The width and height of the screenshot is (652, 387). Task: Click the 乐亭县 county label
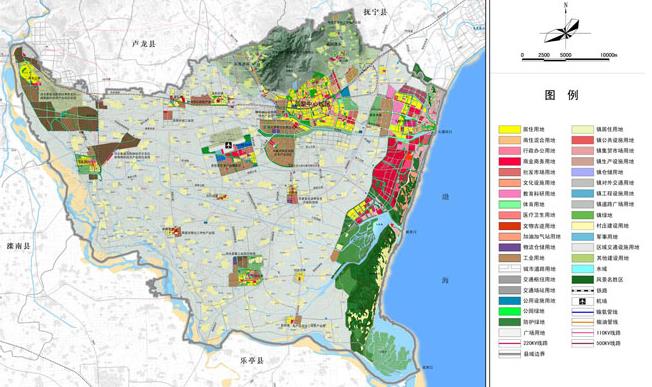tap(252, 361)
